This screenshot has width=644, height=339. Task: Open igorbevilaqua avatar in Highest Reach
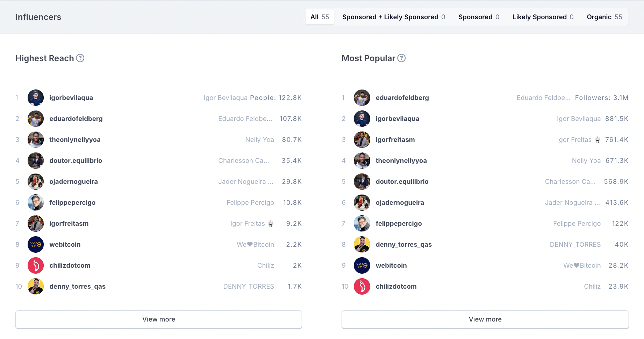click(x=36, y=98)
